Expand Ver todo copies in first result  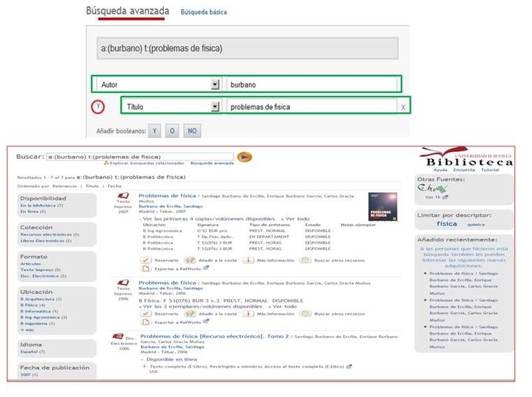coord(295,219)
